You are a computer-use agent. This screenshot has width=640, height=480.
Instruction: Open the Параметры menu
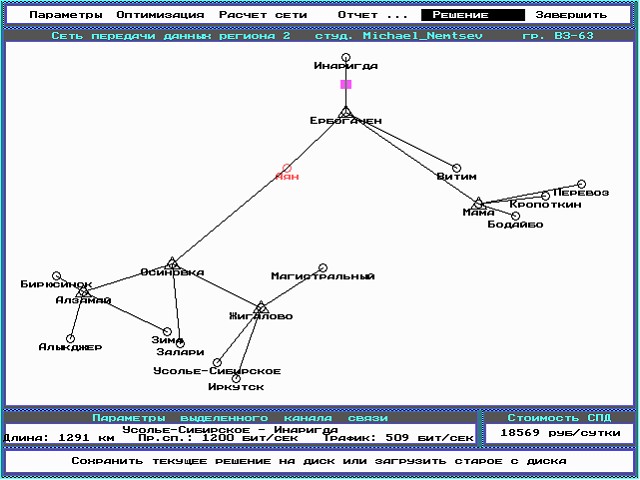(65, 15)
